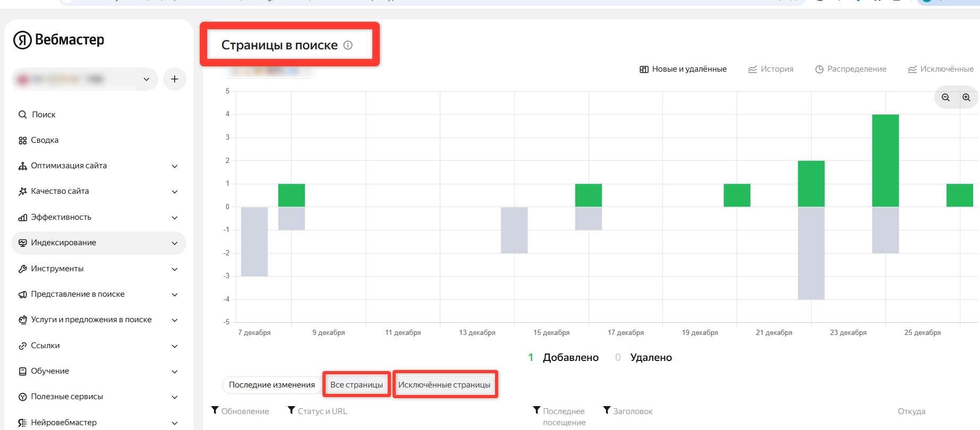Viewport: 980px width, 430px height.
Task: Click the Представление в поиске icon
Action: (x=22, y=295)
